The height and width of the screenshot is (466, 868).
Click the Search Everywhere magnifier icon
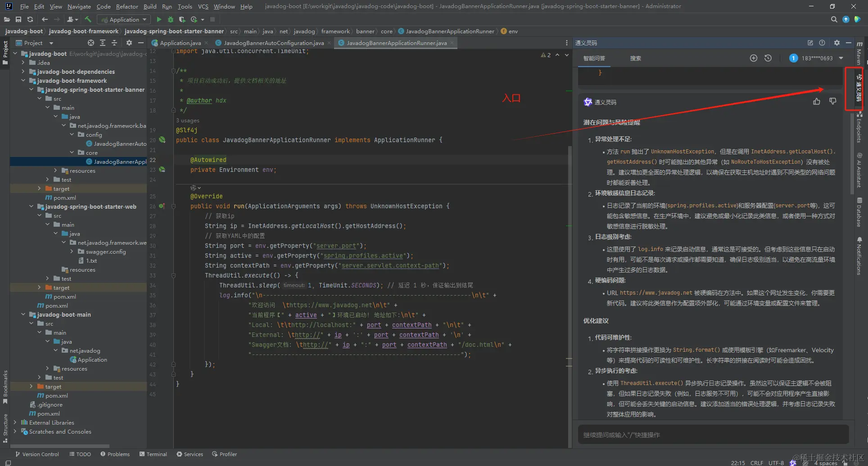click(x=834, y=19)
